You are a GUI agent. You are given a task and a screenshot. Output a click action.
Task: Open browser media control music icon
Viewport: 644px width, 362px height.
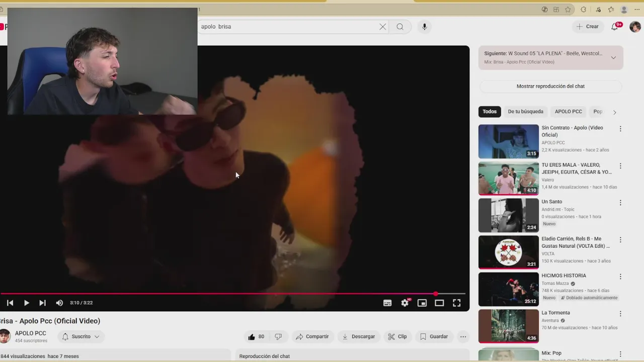click(x=598, y=9)
